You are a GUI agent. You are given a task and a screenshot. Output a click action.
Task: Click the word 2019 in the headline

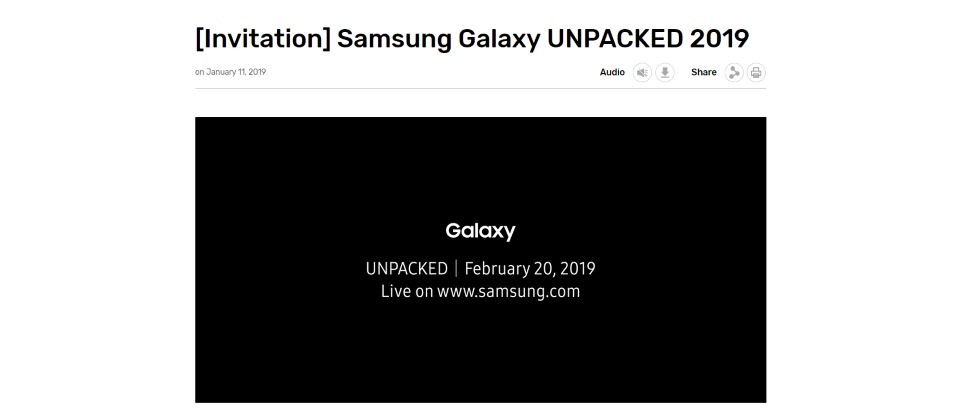click(x=719, y=39)
